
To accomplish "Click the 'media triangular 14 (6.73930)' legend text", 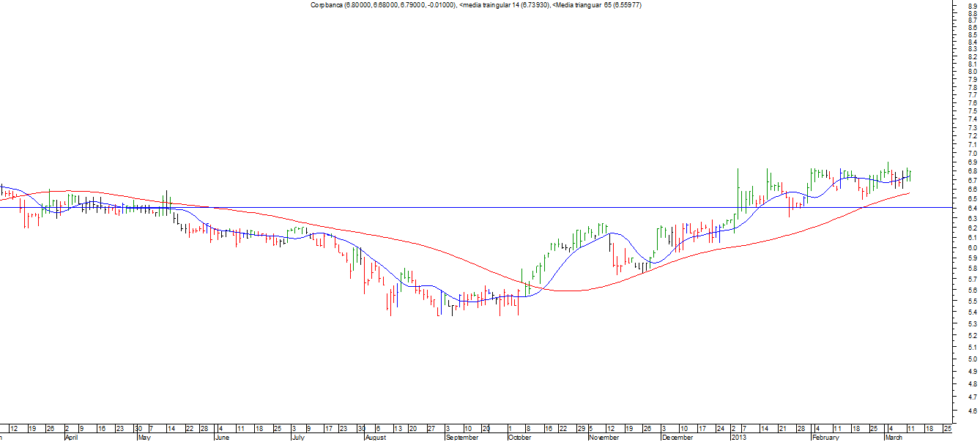I will 504,5.
